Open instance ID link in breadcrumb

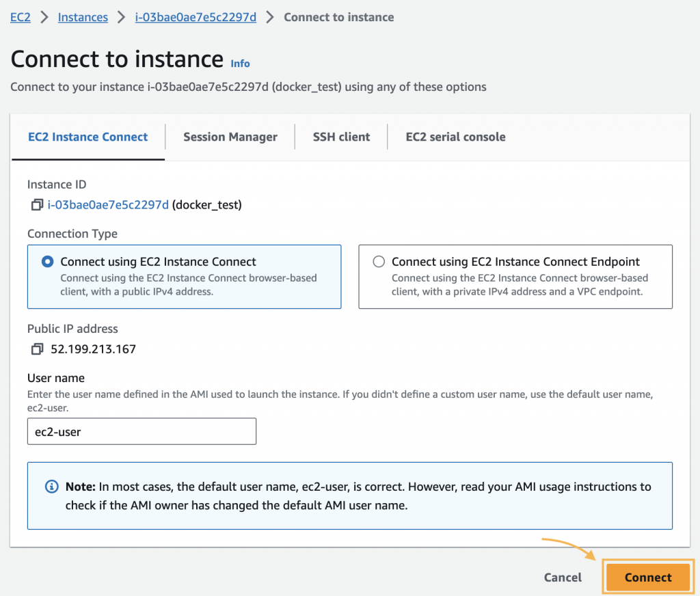click(196, 17)
